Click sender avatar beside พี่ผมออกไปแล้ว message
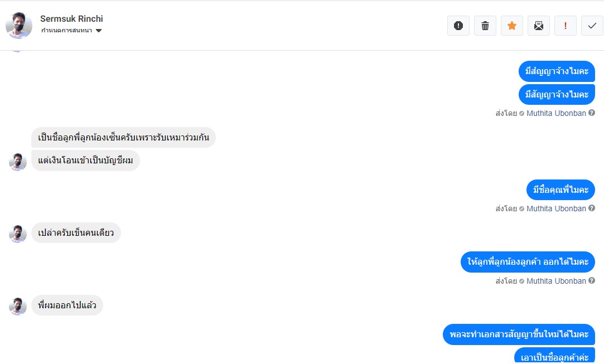 (18, 306)
